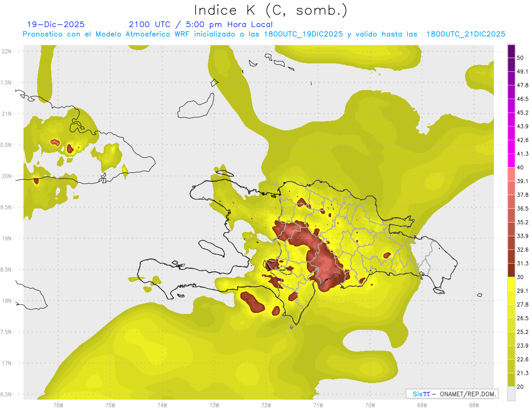Click the time text "2100 UTC / 5:00 pm Hora Local"

point(201,24)
